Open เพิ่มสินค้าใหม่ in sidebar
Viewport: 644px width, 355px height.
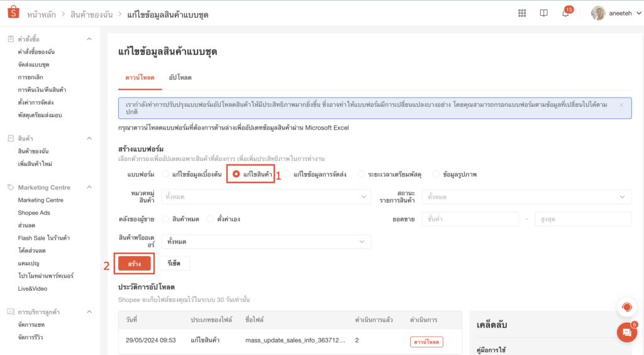coord(35,164)
